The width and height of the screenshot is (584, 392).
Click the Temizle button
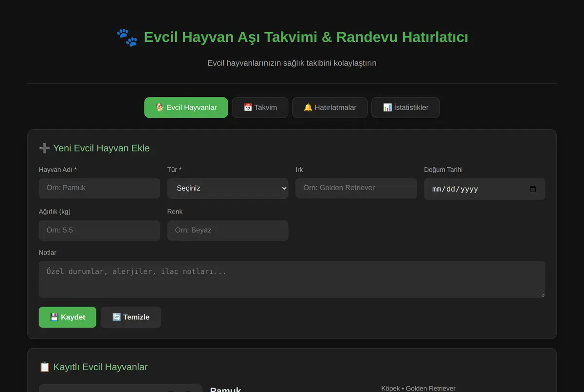point(131,317)
